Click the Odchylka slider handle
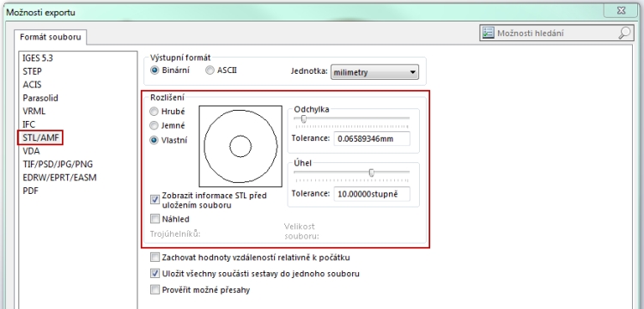644x309 pixels. [303, 119]
